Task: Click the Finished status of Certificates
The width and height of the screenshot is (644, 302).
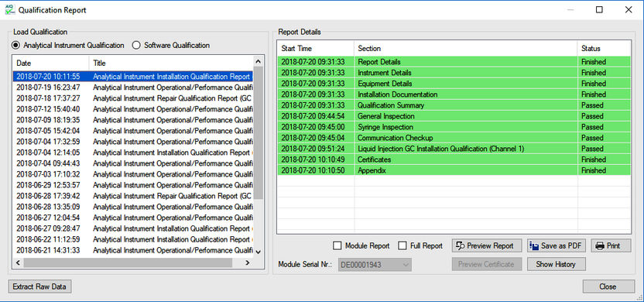Action: coord(594,160)
